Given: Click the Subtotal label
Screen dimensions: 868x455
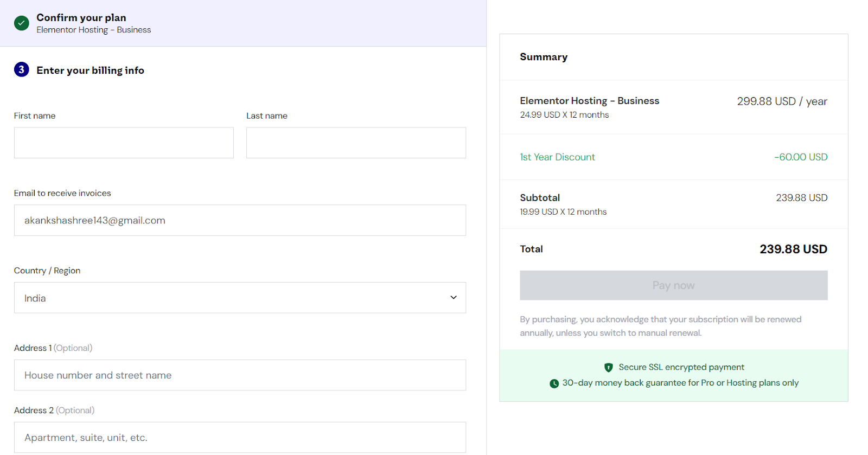Looking at the screenshot, I should 540,198.
